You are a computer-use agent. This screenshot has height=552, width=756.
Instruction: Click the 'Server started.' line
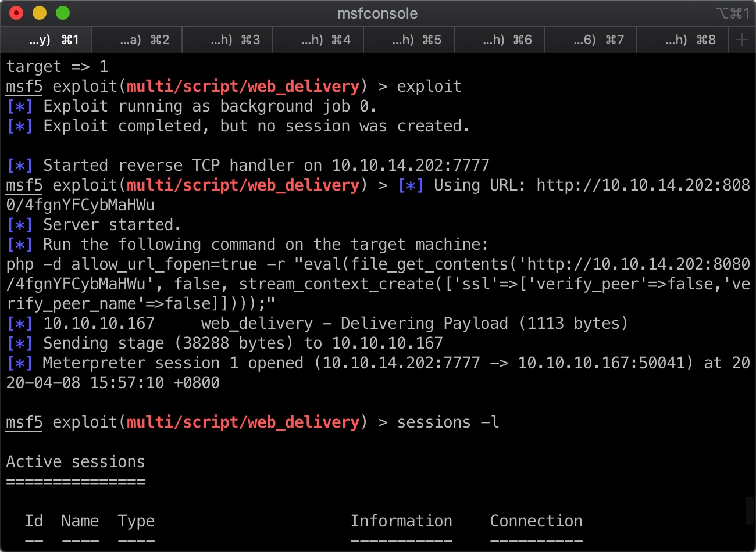coord(112,225)
